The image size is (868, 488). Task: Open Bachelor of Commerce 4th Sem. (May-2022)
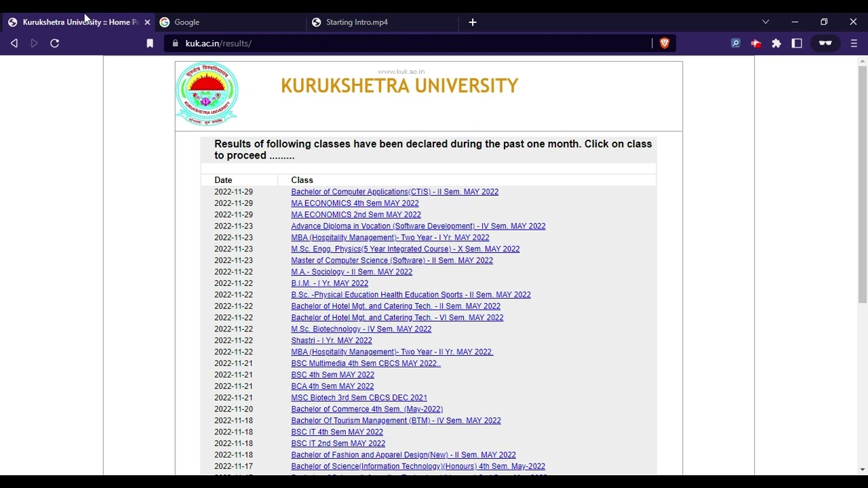coord(367,409)
